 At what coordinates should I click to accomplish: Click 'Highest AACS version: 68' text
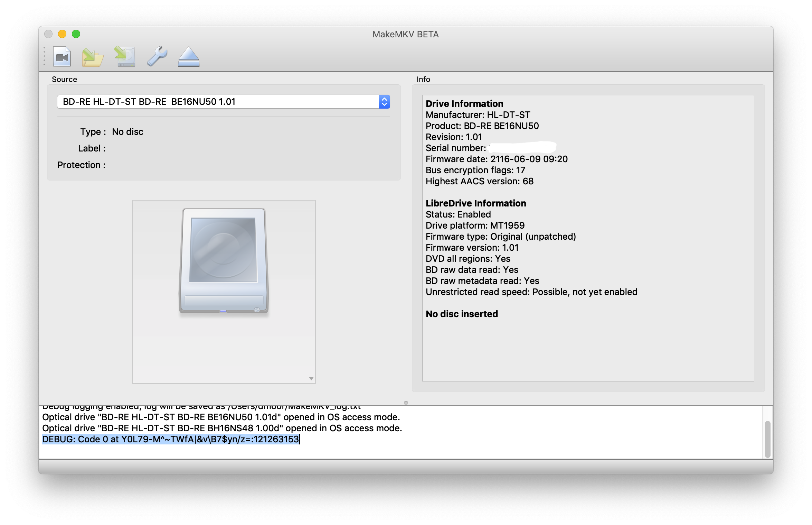(x=480, y=181)
